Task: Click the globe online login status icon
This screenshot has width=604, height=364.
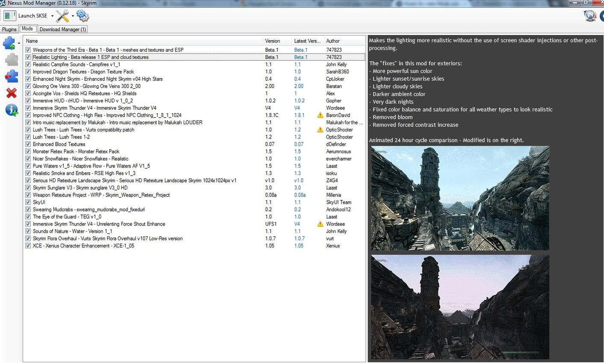Action: [x=590, y=16]
